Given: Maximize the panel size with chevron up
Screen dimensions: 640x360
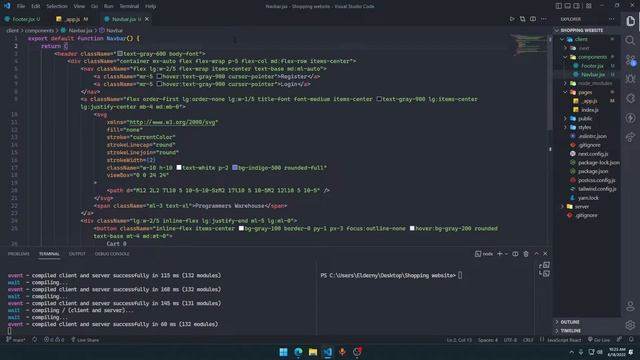Looking at the screenshot, I should click(x=536, y=254).
